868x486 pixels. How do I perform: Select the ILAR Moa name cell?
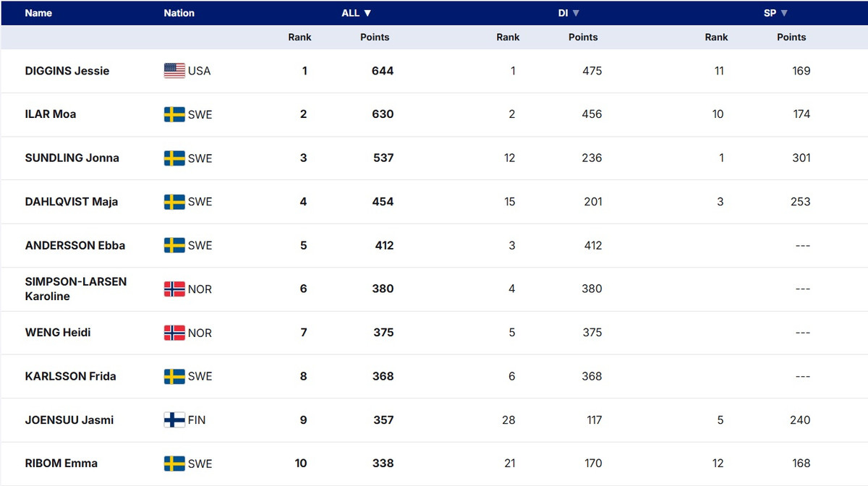[51, 114]
